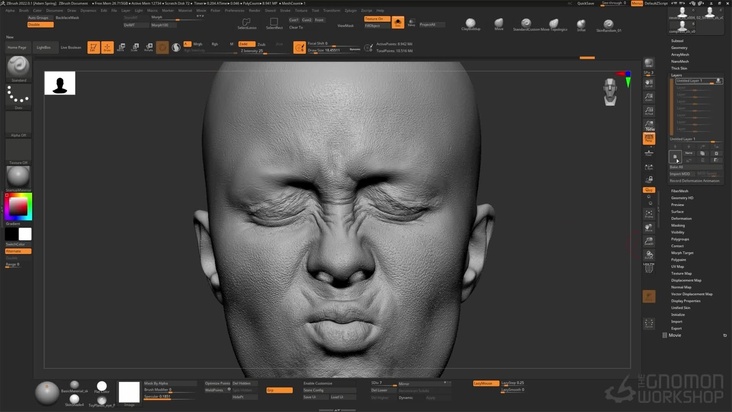The width and height of the screenshot is (732, 412).
Task: Open the Help menu
Action: point(380,10)
